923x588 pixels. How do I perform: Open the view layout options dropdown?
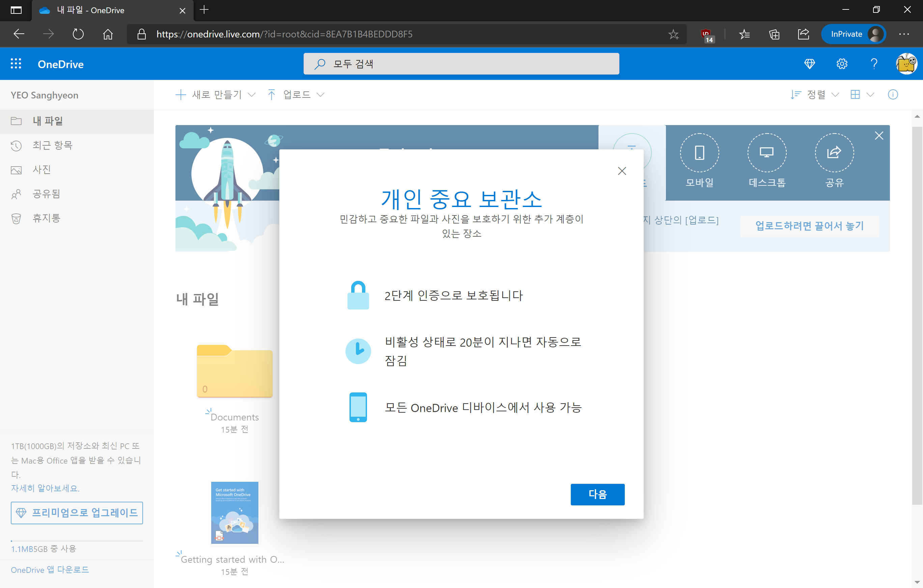click(x=862, y=95)
